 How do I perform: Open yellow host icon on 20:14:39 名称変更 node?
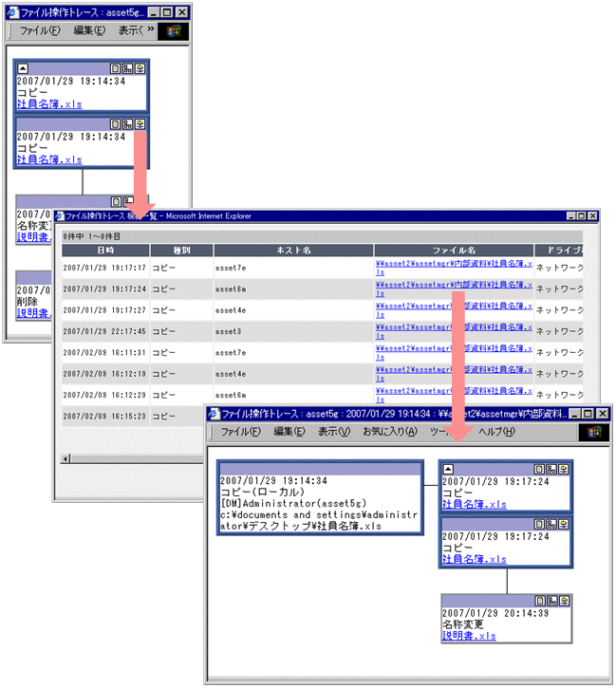click(x=565, y=601)
